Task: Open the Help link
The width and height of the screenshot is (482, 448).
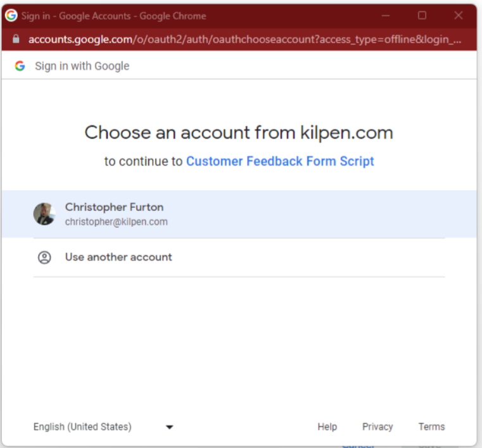Action: tap(327, 427)
